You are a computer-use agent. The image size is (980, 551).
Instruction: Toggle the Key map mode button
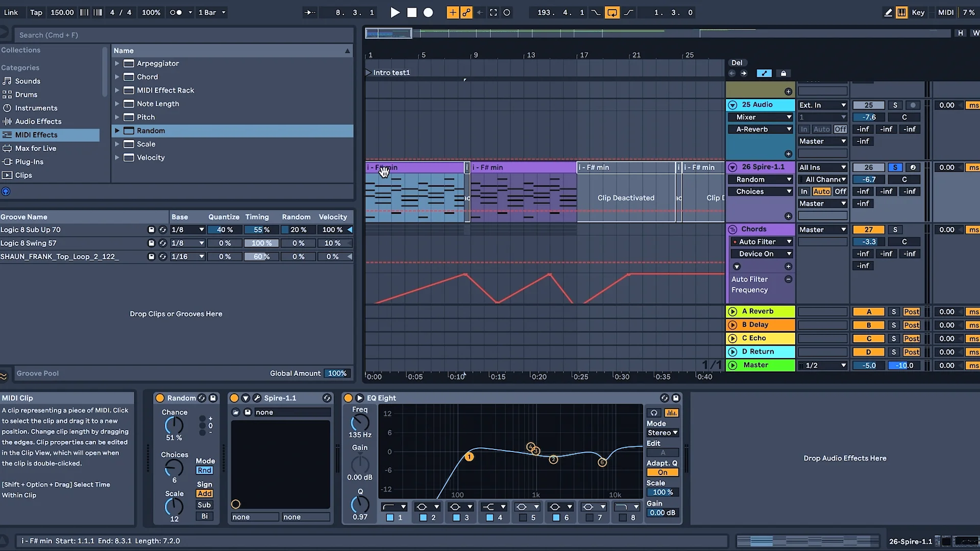pyautogui.click(x=918, y=13)
